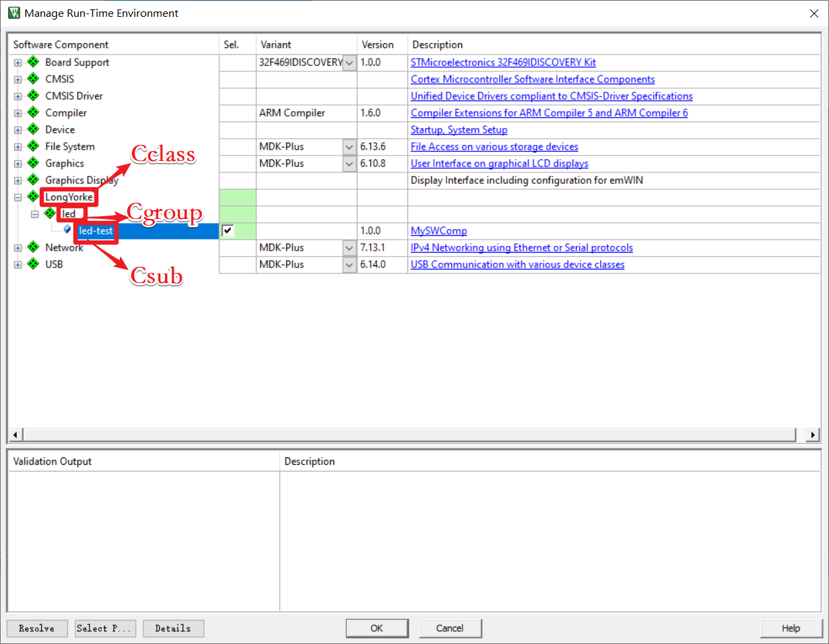The image size is (829, 644).
Task: Open the MySWComp link
Action: 438,230
